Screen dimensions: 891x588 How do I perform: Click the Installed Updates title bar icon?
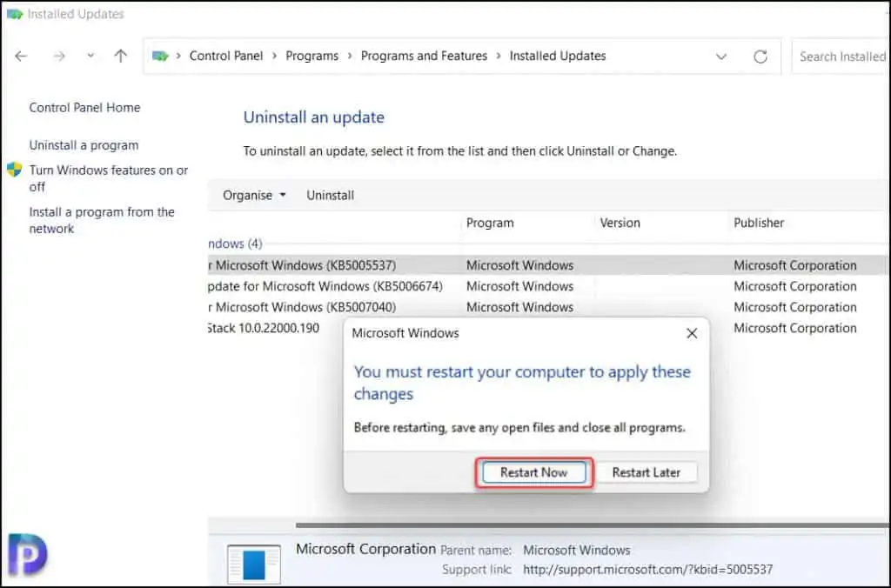pyautogui.click(x=15, y=14)
